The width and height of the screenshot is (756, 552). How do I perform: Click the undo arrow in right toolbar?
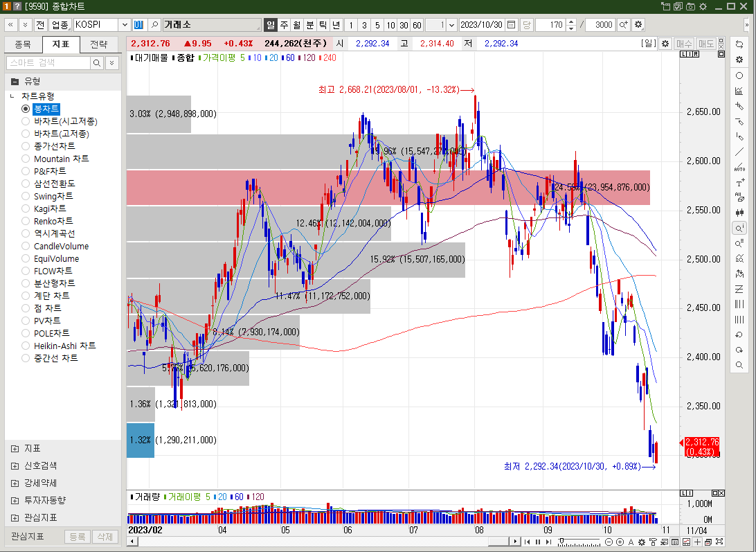[x=739, y=335]
